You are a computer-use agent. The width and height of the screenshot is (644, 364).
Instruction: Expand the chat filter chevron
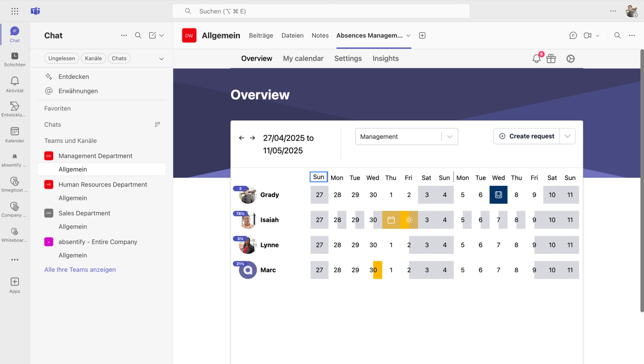pyautogui.click(x=161, y=59)
